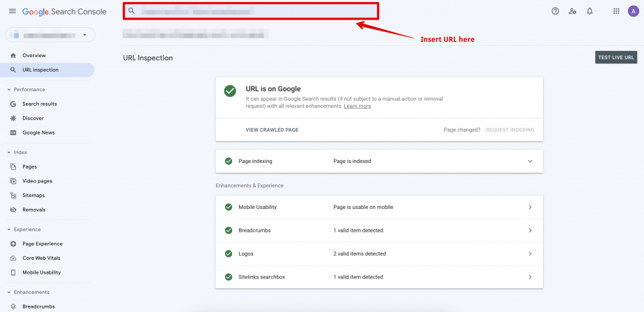Expand the Page indexing details chevron

pos(530,162)
